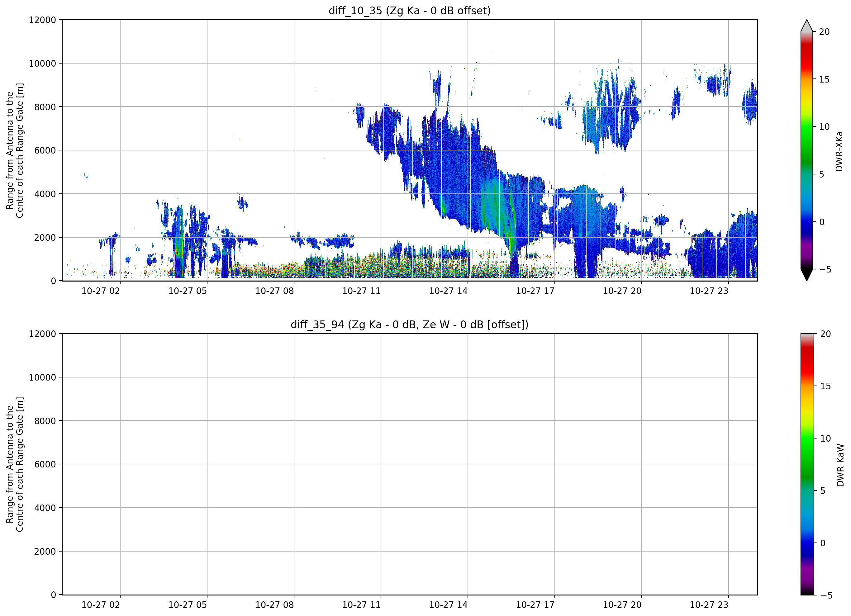Image resolution: width=851 pixels, height=616 pixels.
Task: Click the top plot '10-27 14' x-axis label
Action: (x=448, y=291)
